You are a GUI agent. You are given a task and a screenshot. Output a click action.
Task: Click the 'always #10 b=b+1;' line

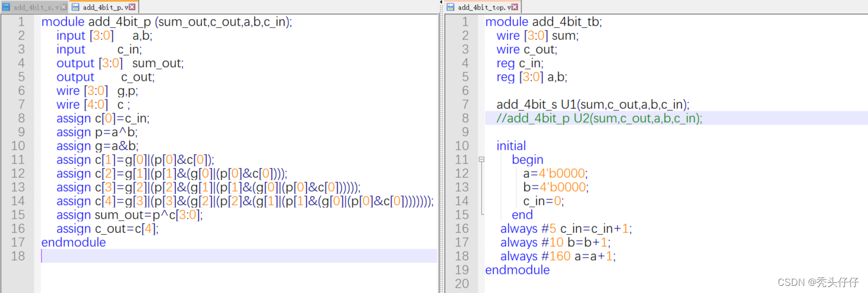pos(555,242)
